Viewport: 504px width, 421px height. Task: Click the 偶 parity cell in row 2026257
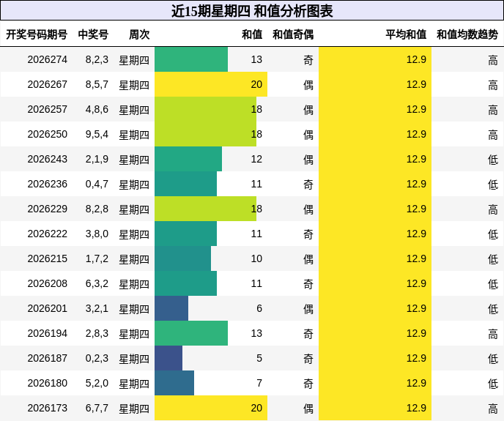pyautogui.click(x=308, y=110)
